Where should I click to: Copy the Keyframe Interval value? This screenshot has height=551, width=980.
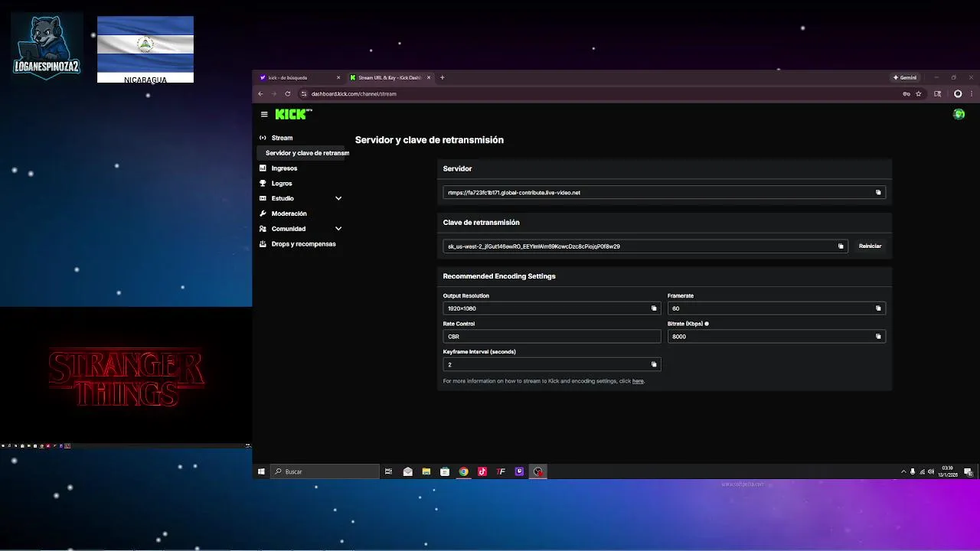point(654,364)
